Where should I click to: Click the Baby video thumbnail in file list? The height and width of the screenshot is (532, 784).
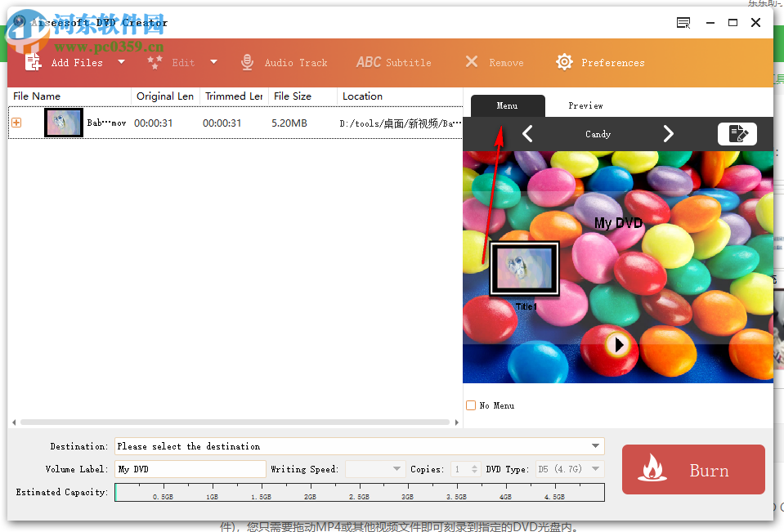coord(63,123)
